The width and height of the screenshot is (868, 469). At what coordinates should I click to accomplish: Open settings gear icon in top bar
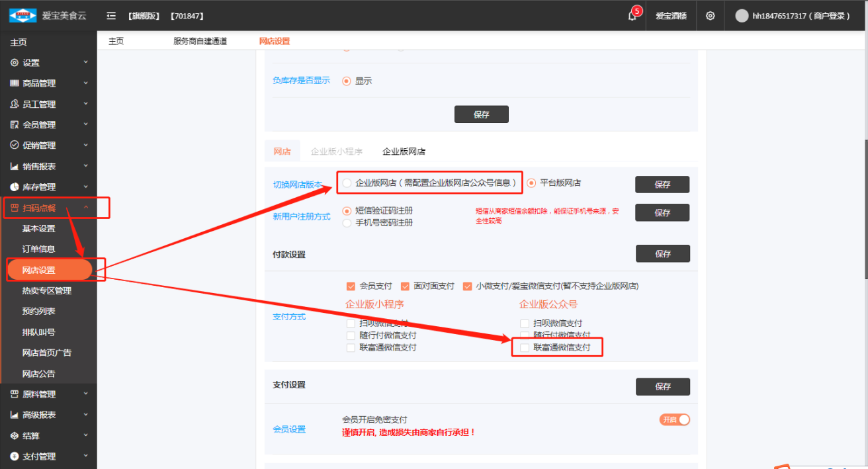[710, 16]
